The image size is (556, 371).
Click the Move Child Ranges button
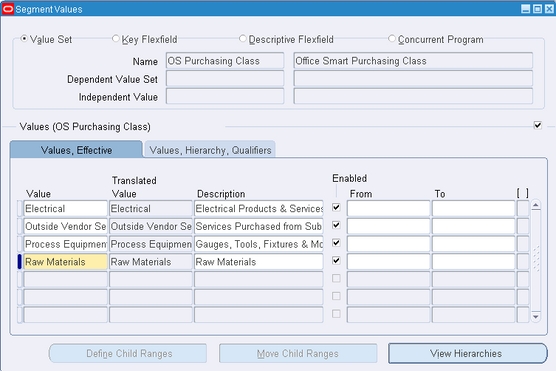pyautogui.click(x=298, y=353)
